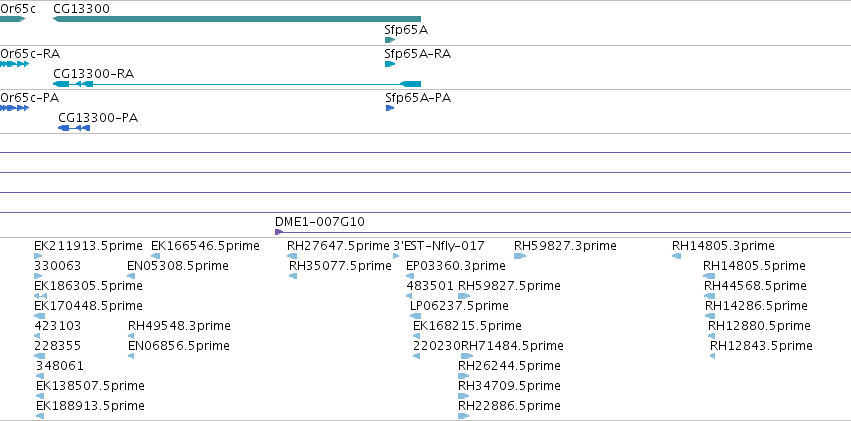Click the EK186305.5prime double-arrow glyph
The image size is (851, 421).
click(x=41, y=296)
